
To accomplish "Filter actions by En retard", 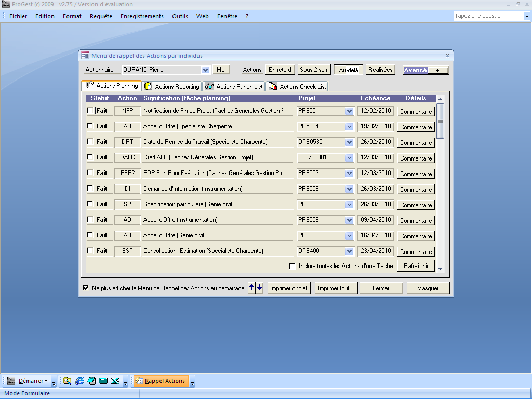I will (280, 70).
